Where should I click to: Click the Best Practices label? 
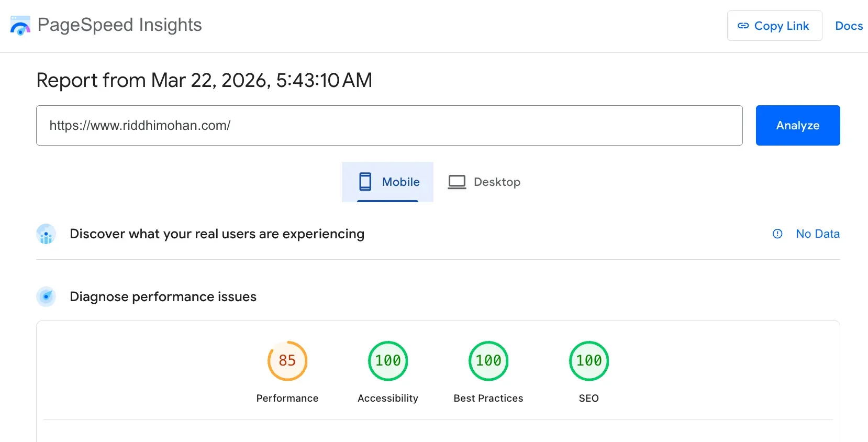pyautogui.click(x=488, y=398)
